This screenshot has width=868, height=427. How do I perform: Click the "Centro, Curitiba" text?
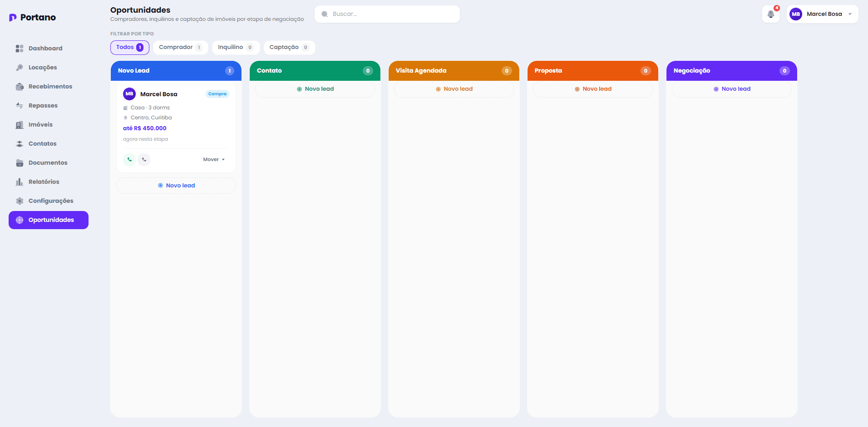coord(151,118)
